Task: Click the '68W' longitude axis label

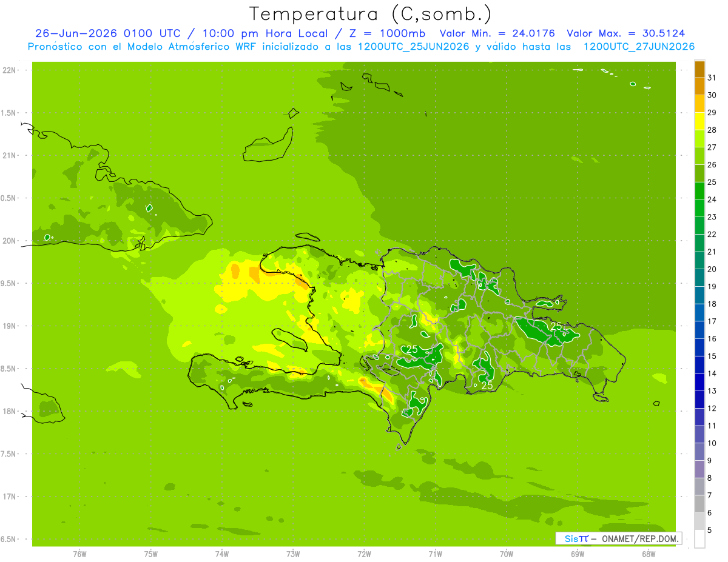Action: click(649, 554)
